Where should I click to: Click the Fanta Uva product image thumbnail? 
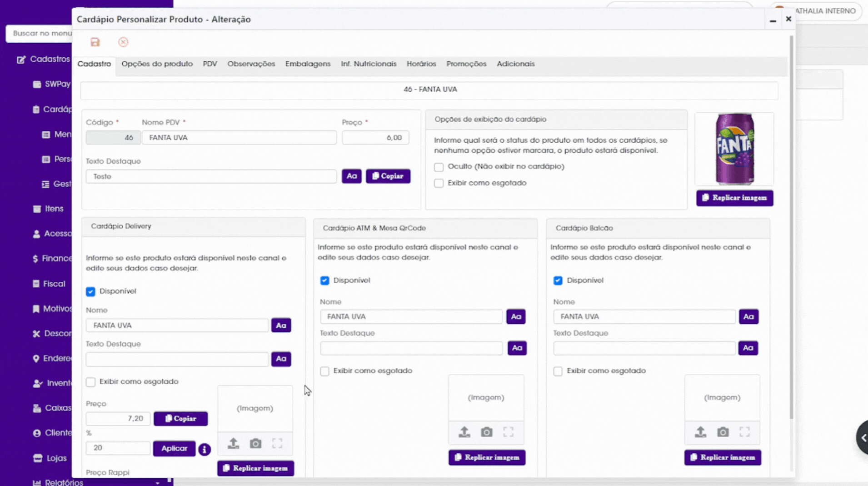[734, 149]
